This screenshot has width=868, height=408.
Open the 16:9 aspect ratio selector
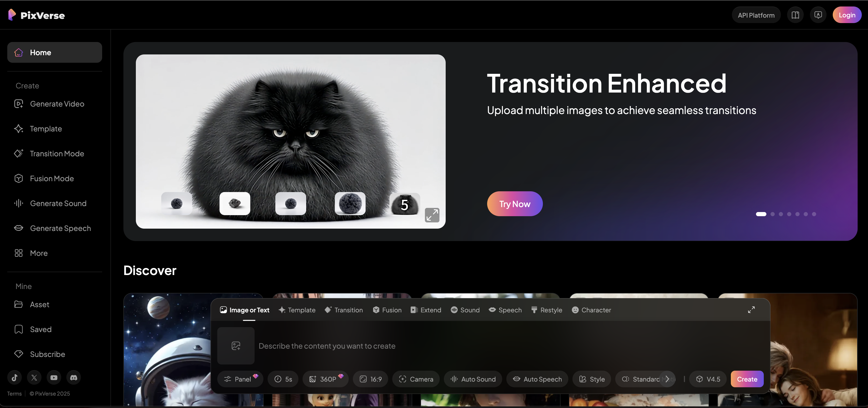coord(370,379)
